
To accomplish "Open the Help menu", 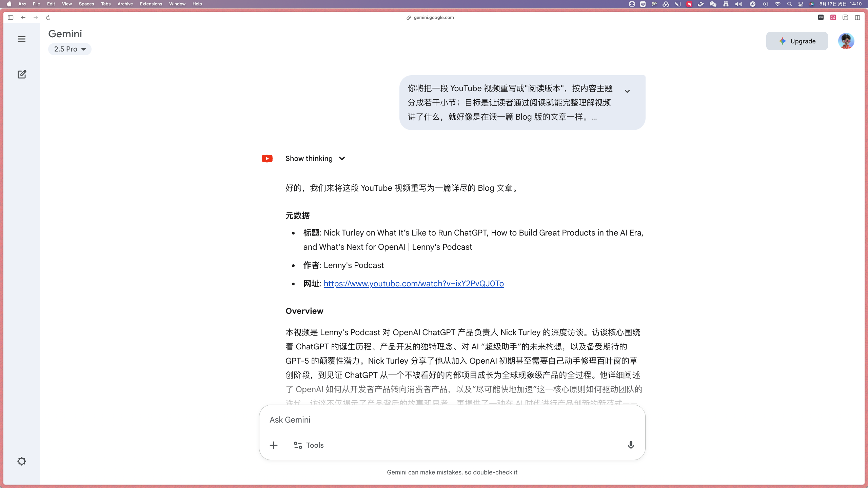I will 197,4.
